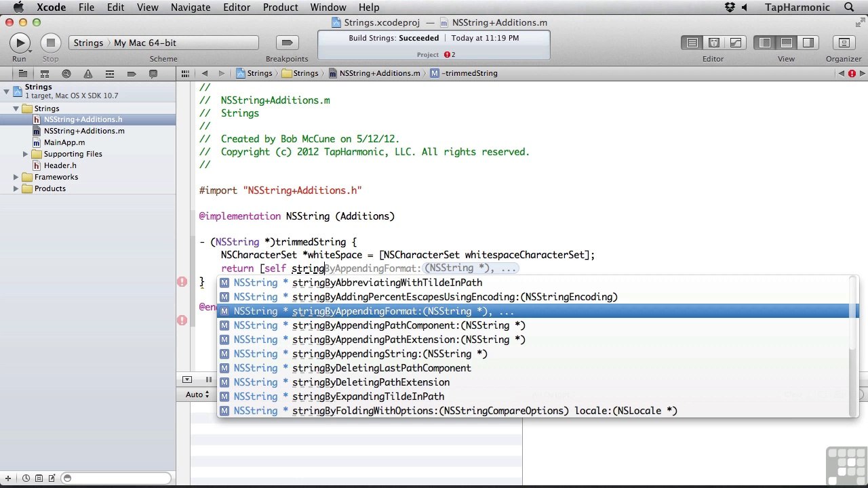Click the Stop button
Screen dimensions: 868x488
[x=50, y=43]
